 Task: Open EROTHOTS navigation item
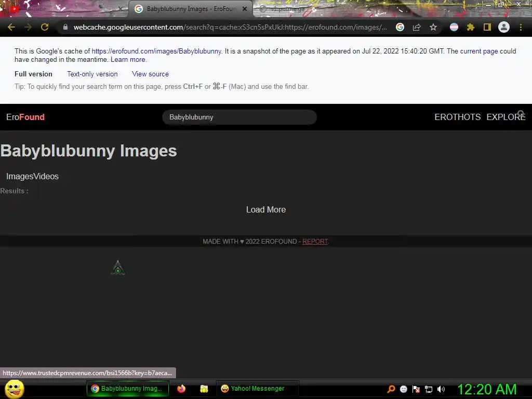(x=457, y=117)
